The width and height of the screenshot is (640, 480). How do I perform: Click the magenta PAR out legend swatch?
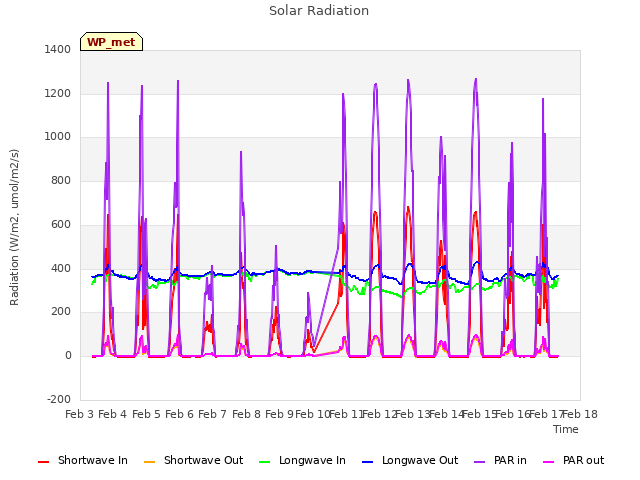[549, 462]
